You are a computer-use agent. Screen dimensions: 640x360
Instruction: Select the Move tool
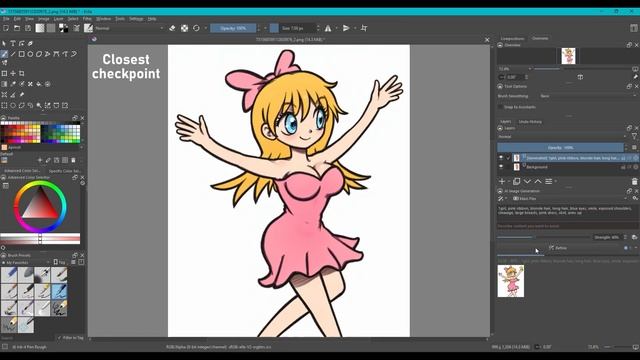(x=13, y=73)
